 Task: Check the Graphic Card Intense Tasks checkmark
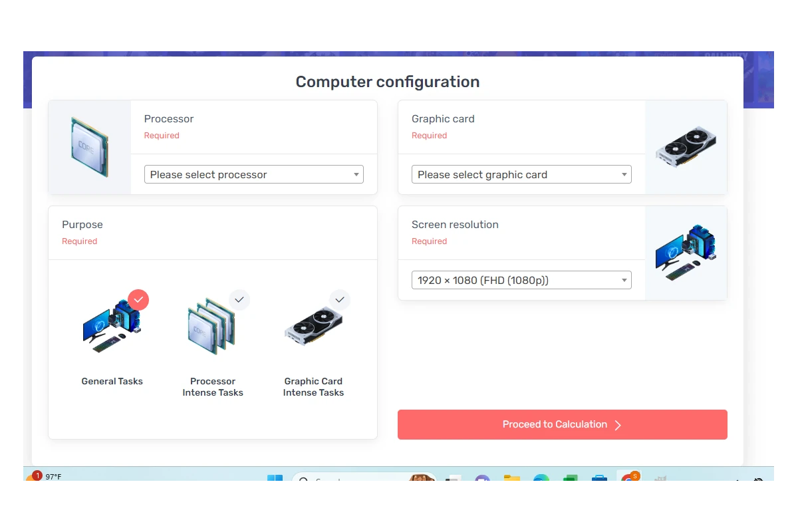[340, 300]
